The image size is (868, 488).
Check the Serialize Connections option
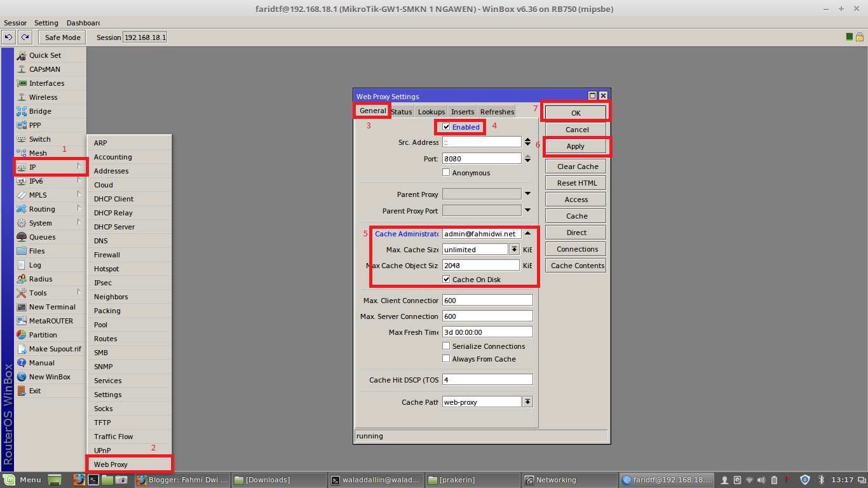tap(446, 346)
